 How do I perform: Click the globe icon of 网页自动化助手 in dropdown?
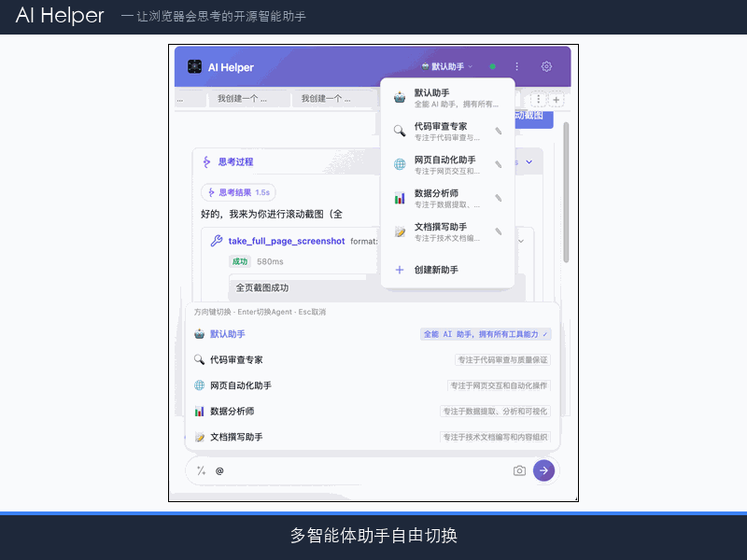point(400,164)
